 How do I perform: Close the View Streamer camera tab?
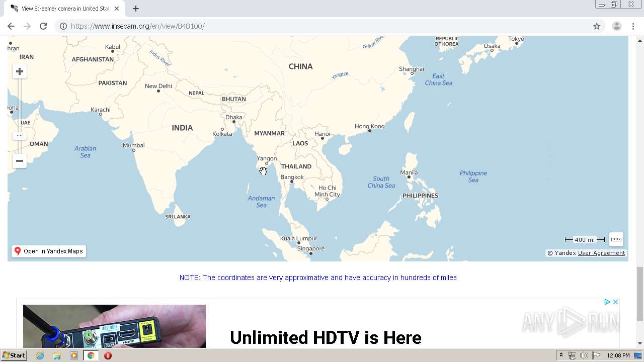(118, 9)
